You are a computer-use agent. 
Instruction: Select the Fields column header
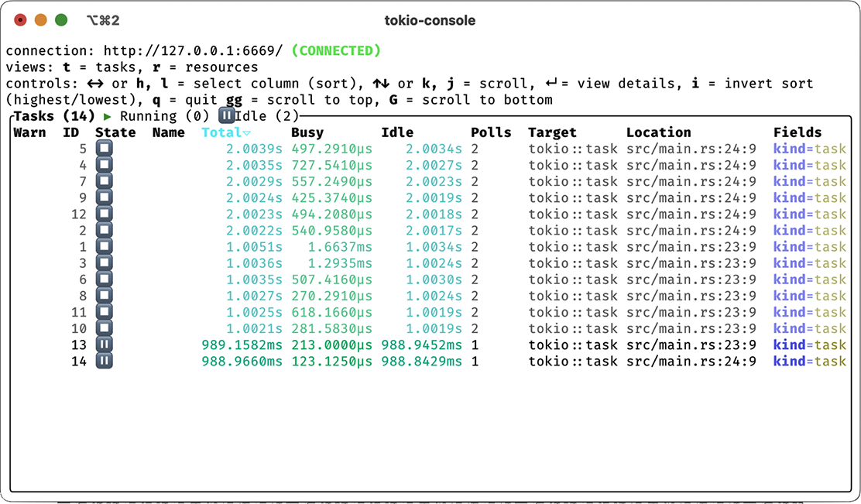pyautogui.click(x=798, y=132)
